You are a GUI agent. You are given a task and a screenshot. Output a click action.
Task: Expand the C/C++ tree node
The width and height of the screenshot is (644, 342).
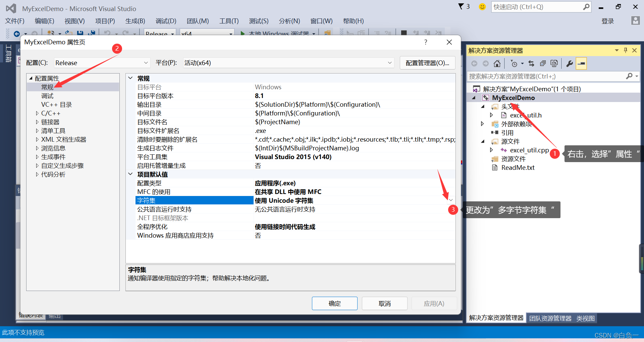(37, 113)
